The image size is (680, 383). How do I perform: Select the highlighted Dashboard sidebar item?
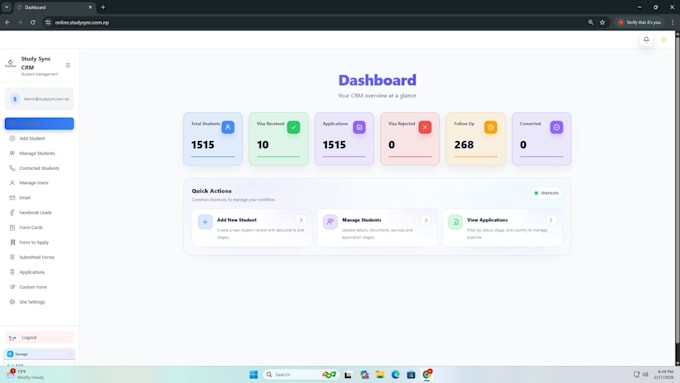(x=39, y=124)
